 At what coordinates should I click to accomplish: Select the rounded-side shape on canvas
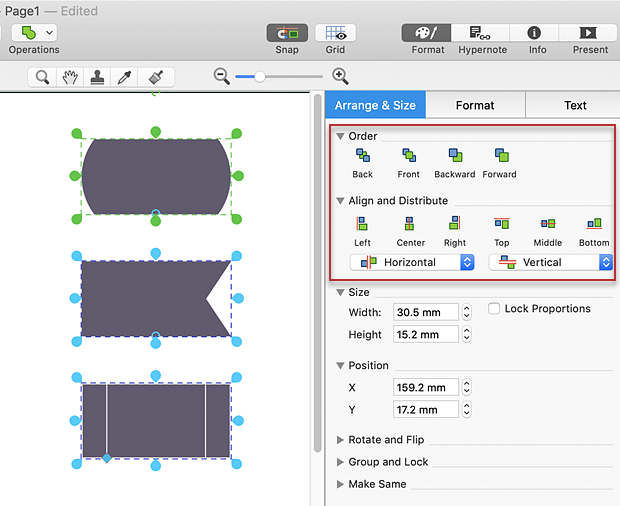[x=156, y=176]
